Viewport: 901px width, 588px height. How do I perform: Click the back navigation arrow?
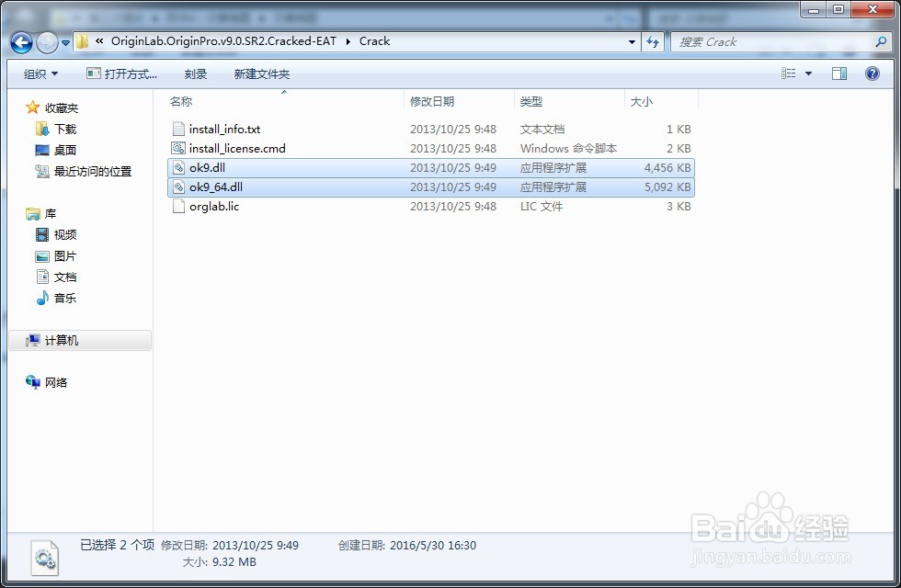click(x=20, y=42)
